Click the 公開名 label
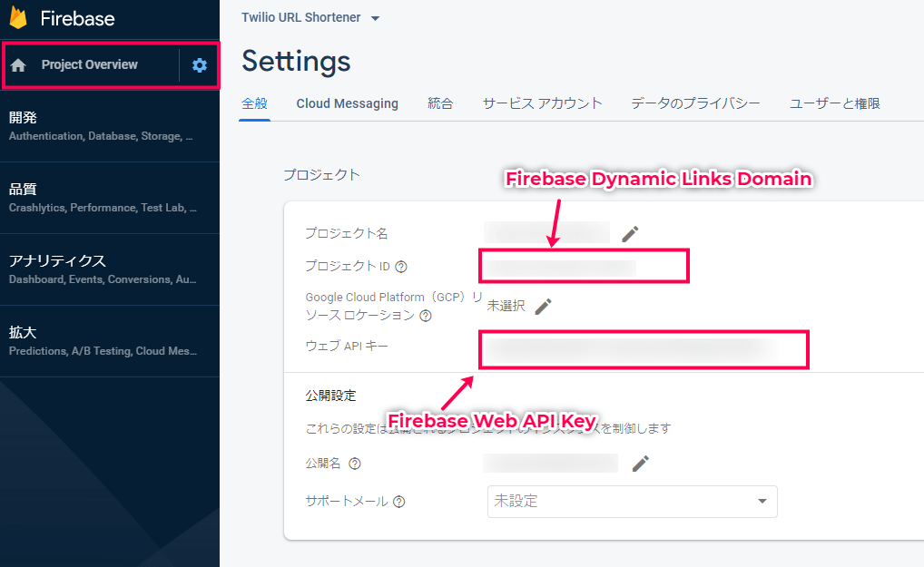The height and width of the screenshot is (567, 924). point(323,464)
